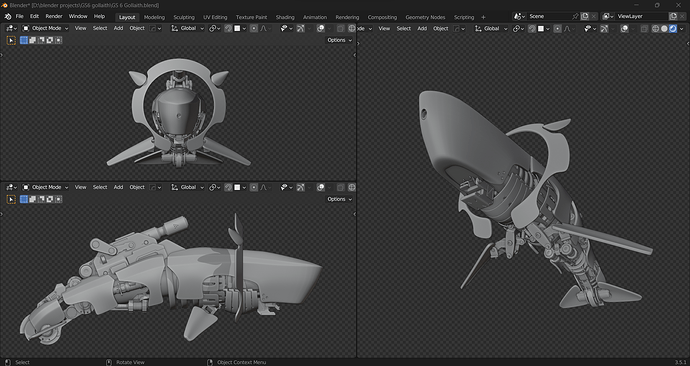Click the Scene name field
The height and width of the screenshot is (366, 690).
tap(549, 16)
